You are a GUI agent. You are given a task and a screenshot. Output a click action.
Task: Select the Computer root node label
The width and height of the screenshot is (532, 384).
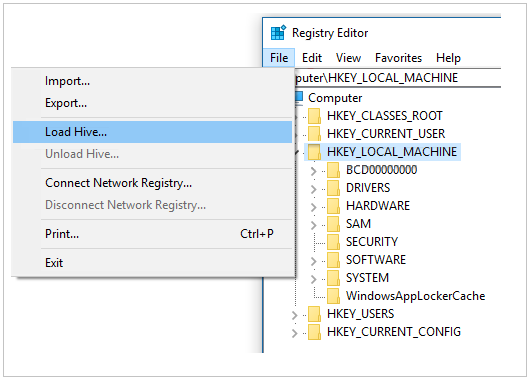point(335,98)
